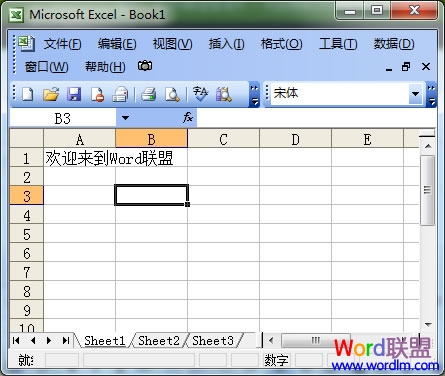The height and width of the screenshot is (376, 445).
Task: Open the 窗口(W) Window menu
Action: pos(47,67)
